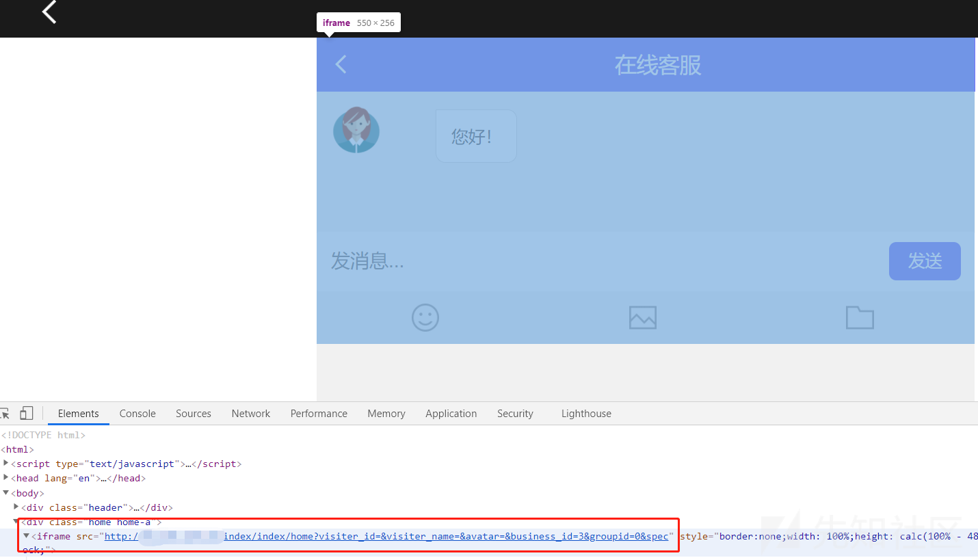Screen dimensions: 978x560
Task: Select the <html> element line
Action: point(17,449)
